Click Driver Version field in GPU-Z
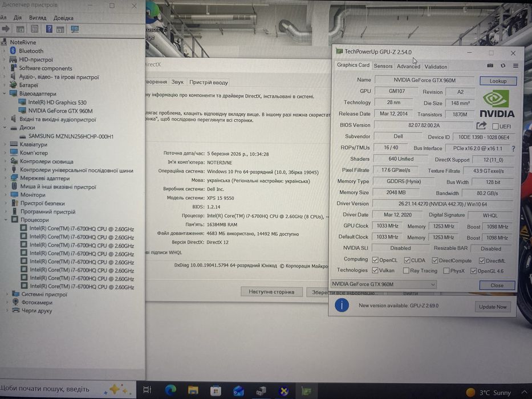The image size is (532, 399). click(x=442, y=204)
